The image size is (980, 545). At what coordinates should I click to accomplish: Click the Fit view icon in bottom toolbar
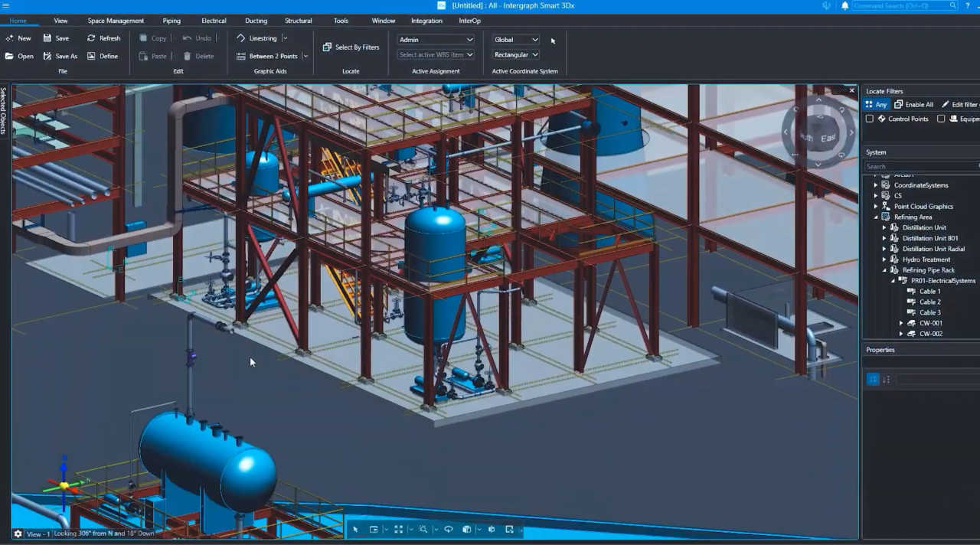(x=398, y=529)
